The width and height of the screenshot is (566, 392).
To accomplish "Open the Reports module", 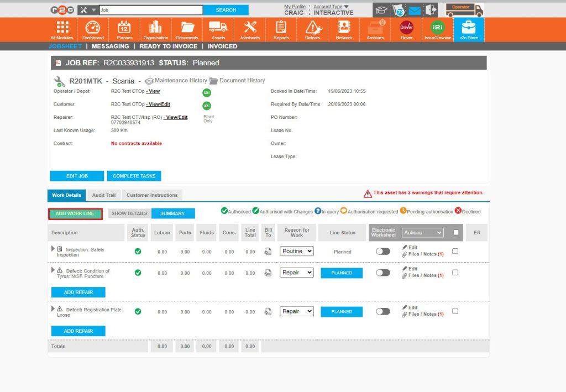I will point(281,29).
